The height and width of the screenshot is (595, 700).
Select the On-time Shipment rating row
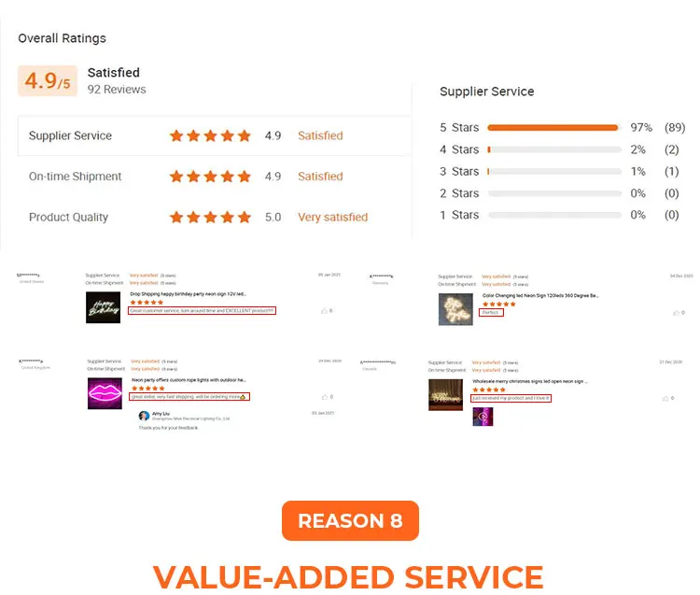tap(214, 177)
